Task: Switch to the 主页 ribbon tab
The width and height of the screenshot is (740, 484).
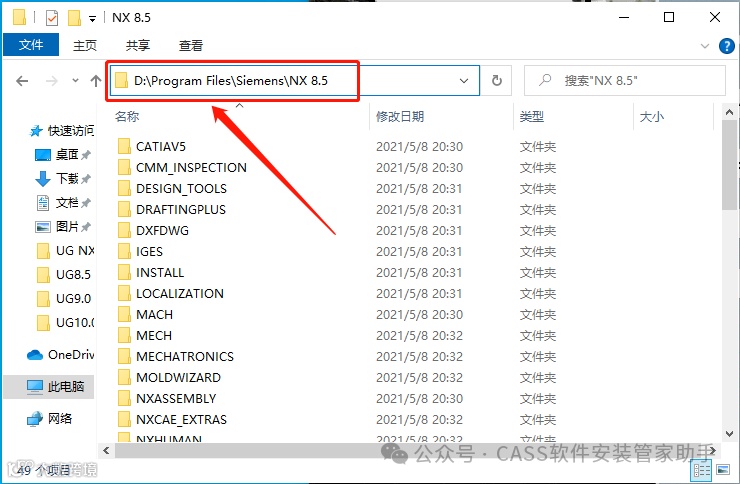Action: pos(85,45)
